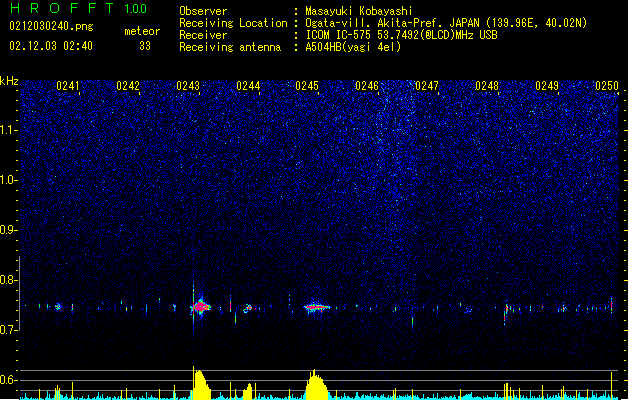
Task: Click the bright red meteor echo near 0243
Action: click(200, 307)
